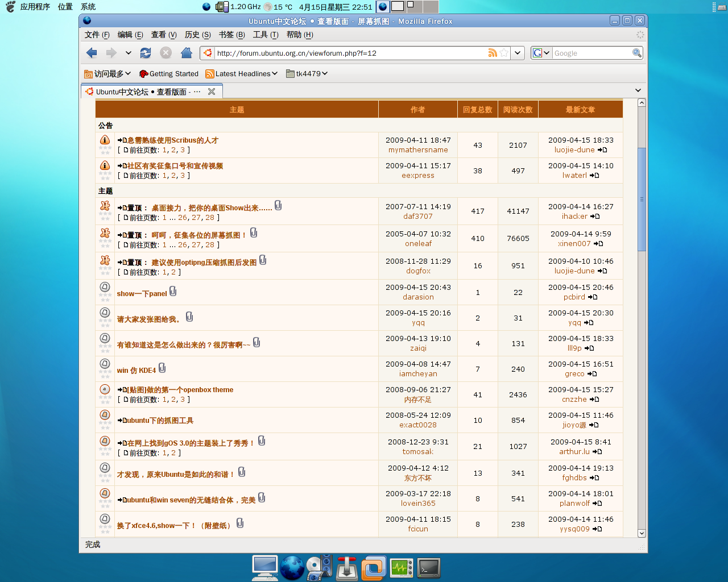Reload the current forum page

[x=146, y=53]
